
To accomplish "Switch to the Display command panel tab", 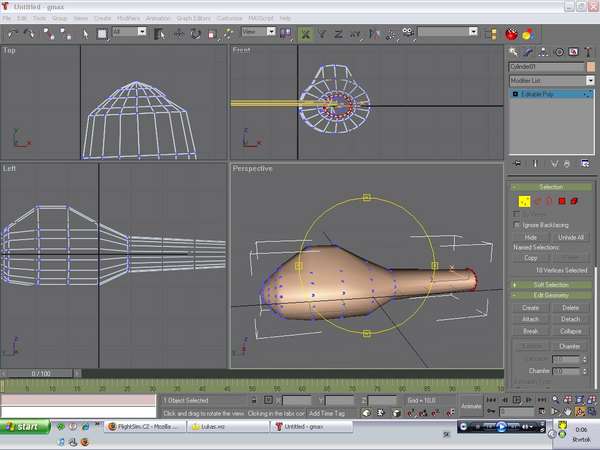I will tap(573, 52).
